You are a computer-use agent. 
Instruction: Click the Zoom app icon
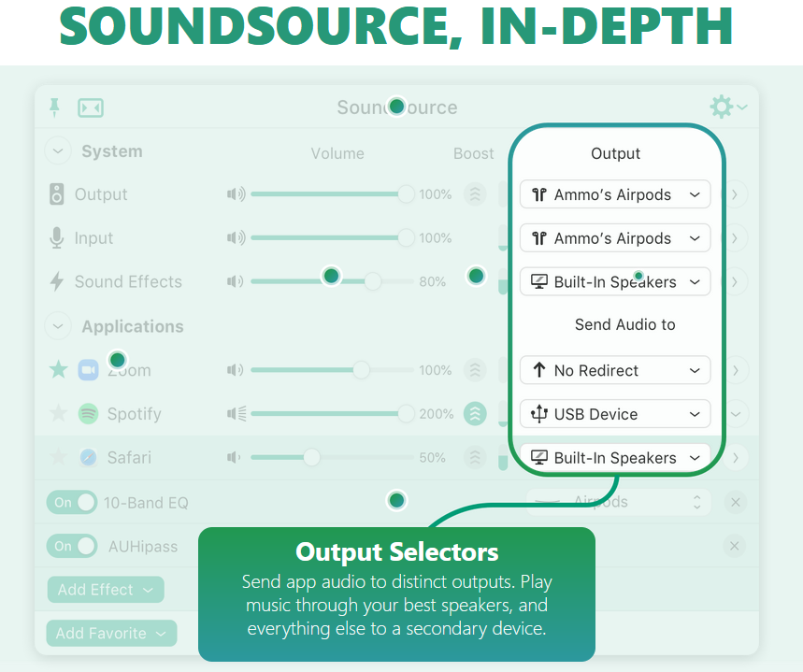pos(88,370)
